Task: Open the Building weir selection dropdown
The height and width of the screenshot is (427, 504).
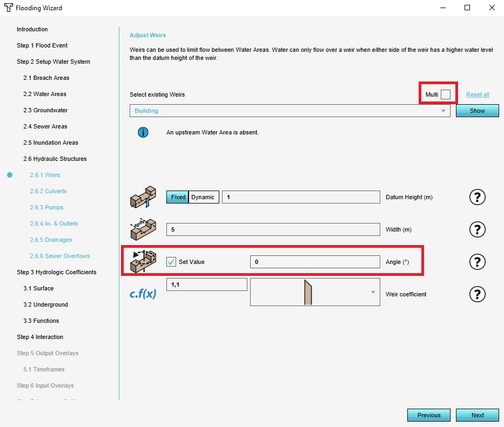Action: (x=290, y=111)
